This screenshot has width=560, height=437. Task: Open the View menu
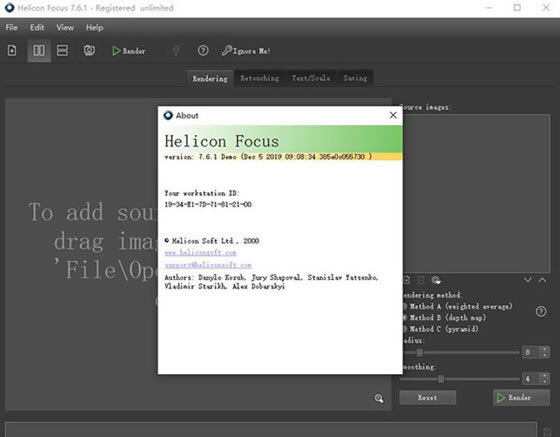[x=65, y=27]
